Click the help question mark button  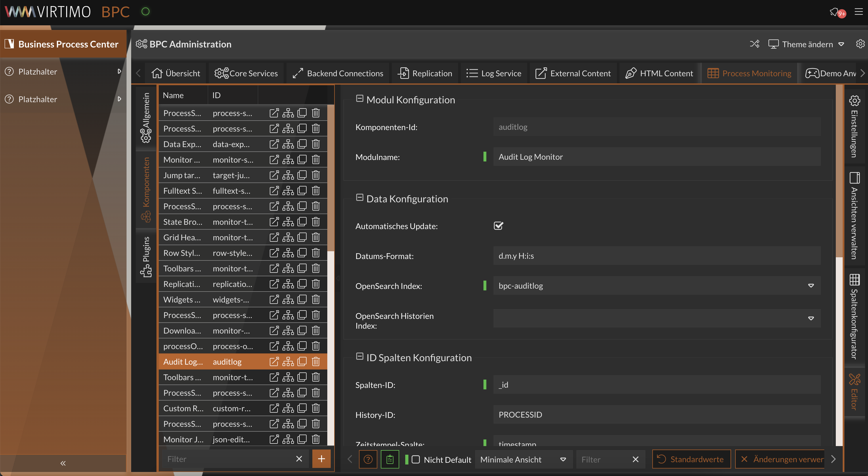(x=368, y=459)
